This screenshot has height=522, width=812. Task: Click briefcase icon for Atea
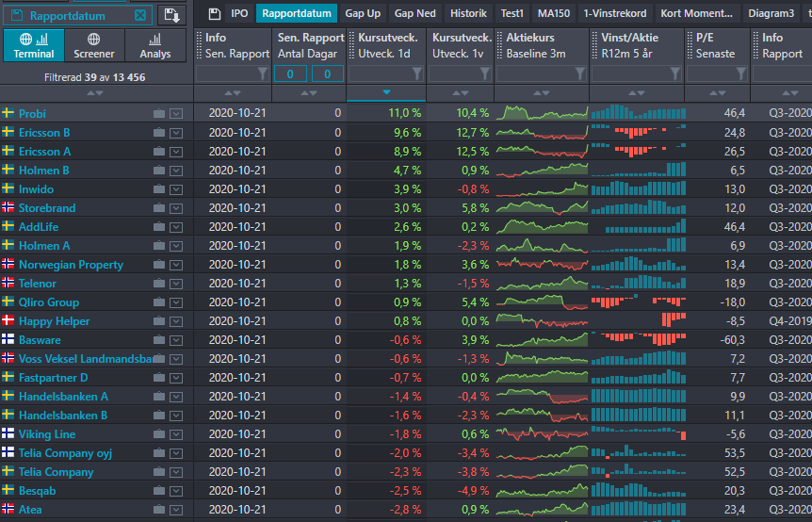[x=159, y=510]
